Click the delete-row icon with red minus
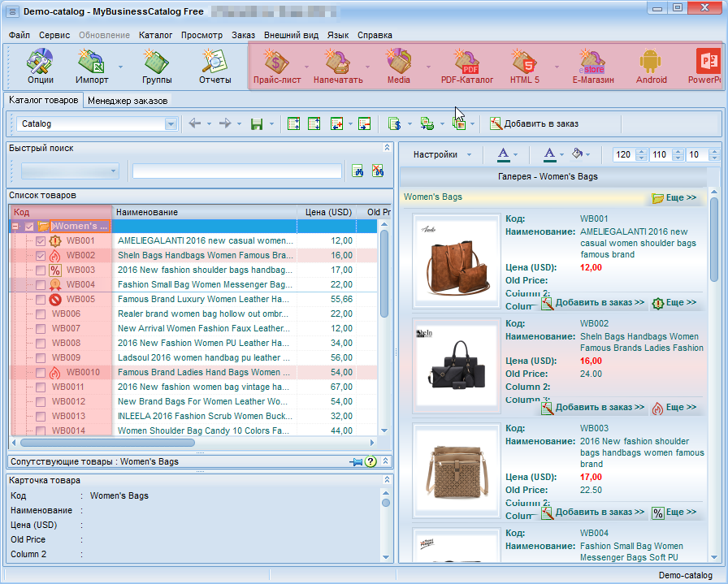Viewport: 728px width, 584px height. tap(365, 124)
